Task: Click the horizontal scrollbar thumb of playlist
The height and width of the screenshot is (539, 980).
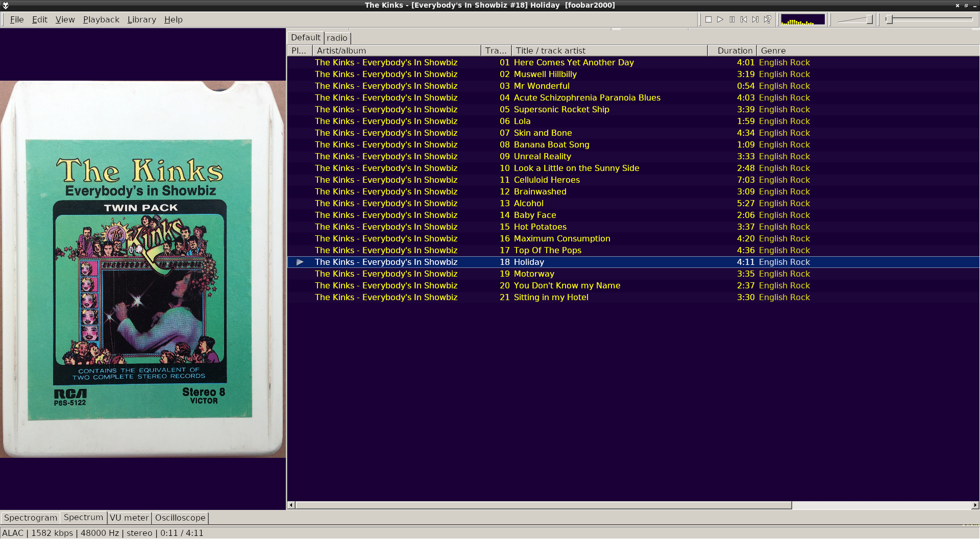Action: pos(544,505)
